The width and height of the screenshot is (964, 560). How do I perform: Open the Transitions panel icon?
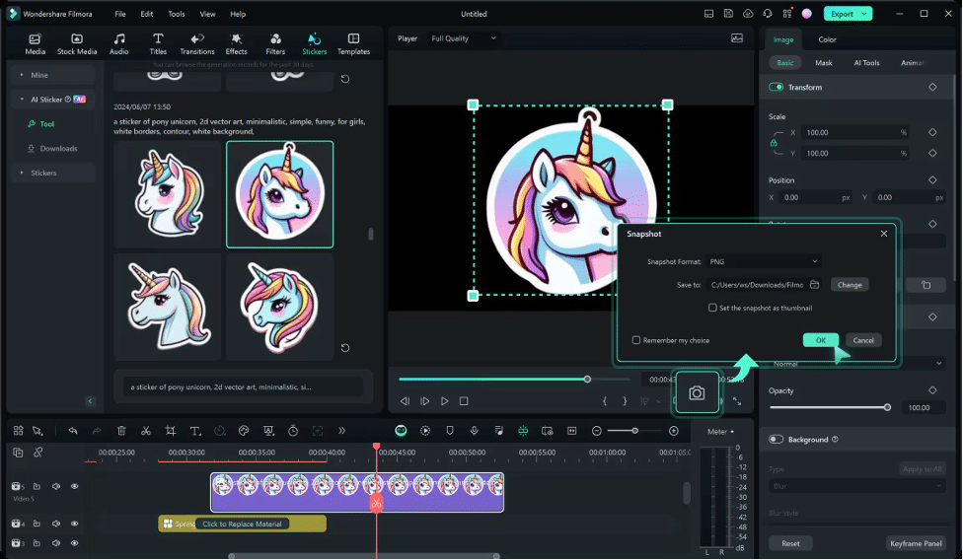coord(197,43)
